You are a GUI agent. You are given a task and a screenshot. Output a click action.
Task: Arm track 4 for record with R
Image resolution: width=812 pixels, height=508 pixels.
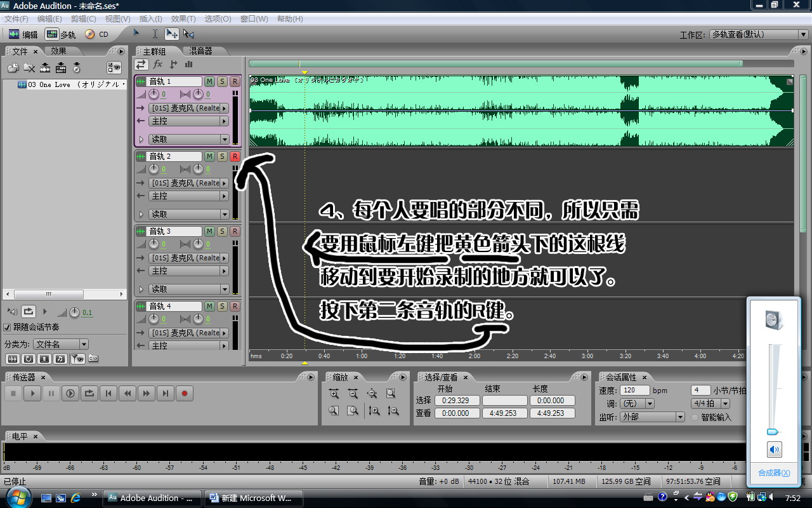(235, 306)
